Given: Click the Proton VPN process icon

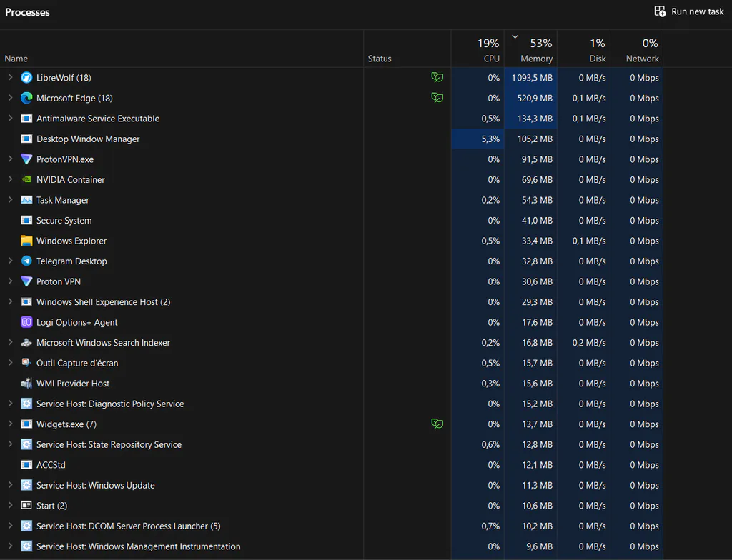Looking at the screenshot, I should coord(26,281).
